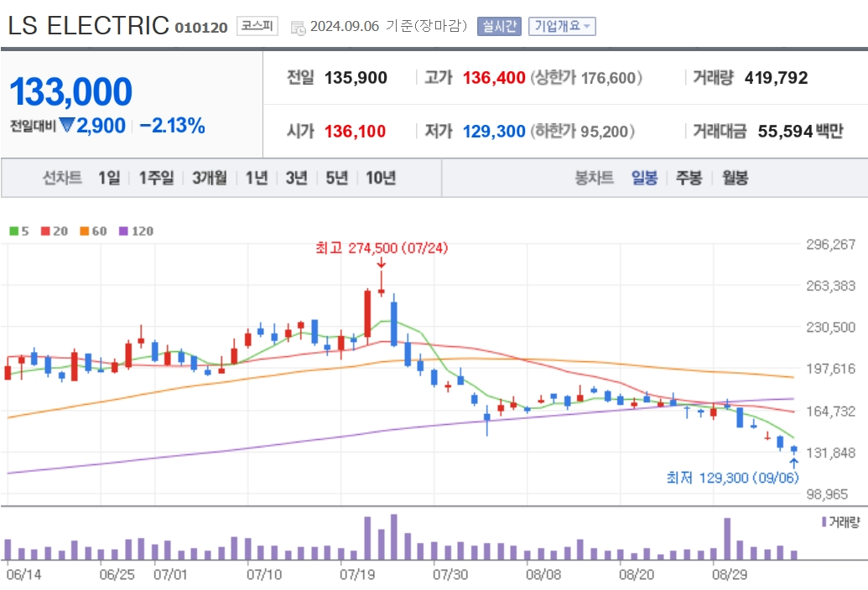Open the 기업개요 dropdown
This screenshot has height=590, width=868.
coord(562,26)
